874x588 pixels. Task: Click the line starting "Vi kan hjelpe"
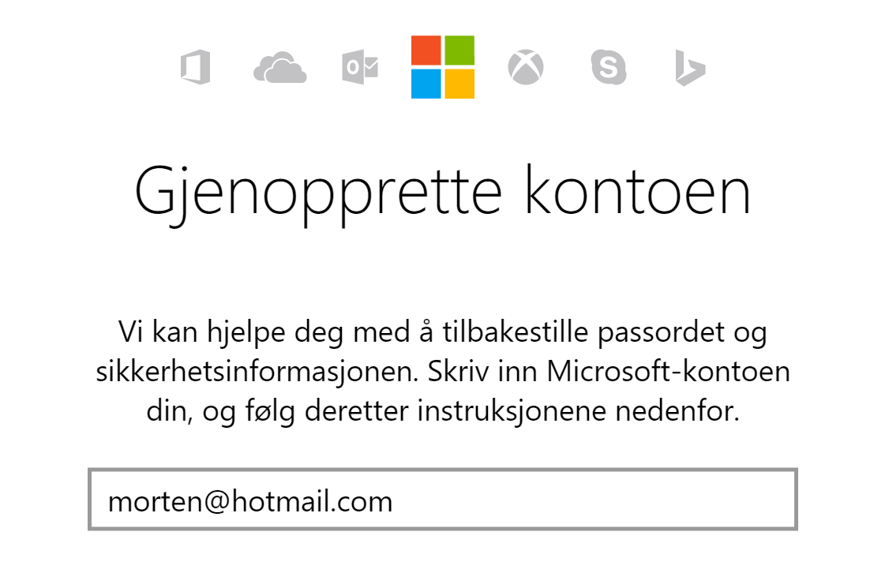[442, 332]
